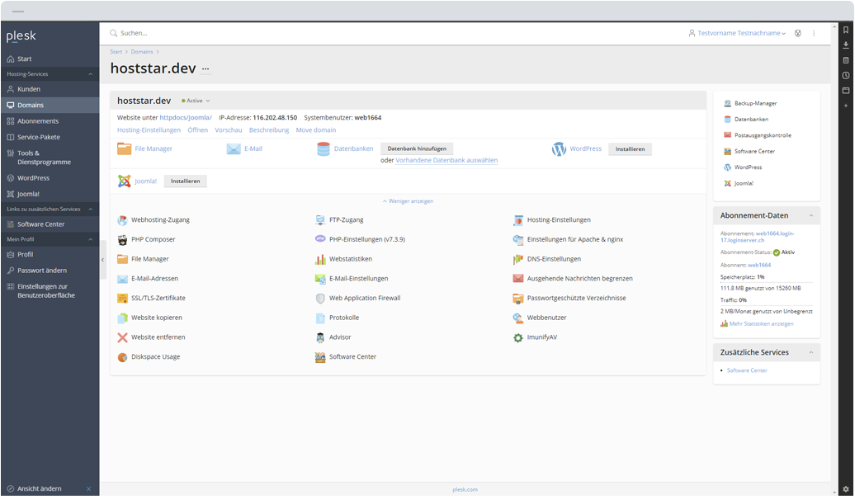This screenshot has height=504, width=855.
Task: Click Installieren button next to Joomla!
Action: [x=185, y=181]
